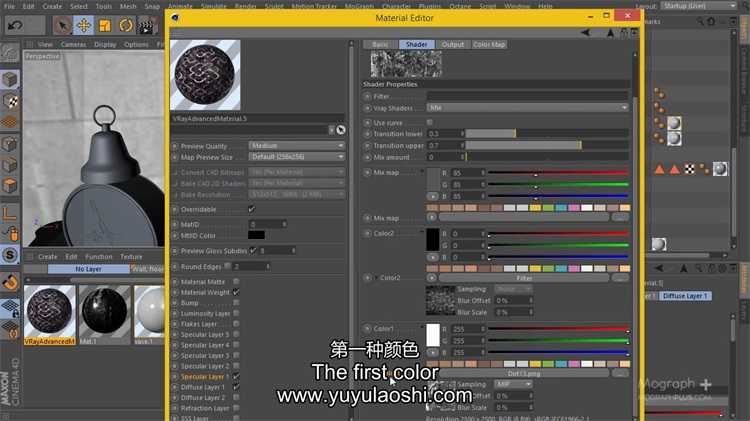Click the second Mix map browse ellipsis button
This screenshot has width=750, height=421.
pos(620,217)
